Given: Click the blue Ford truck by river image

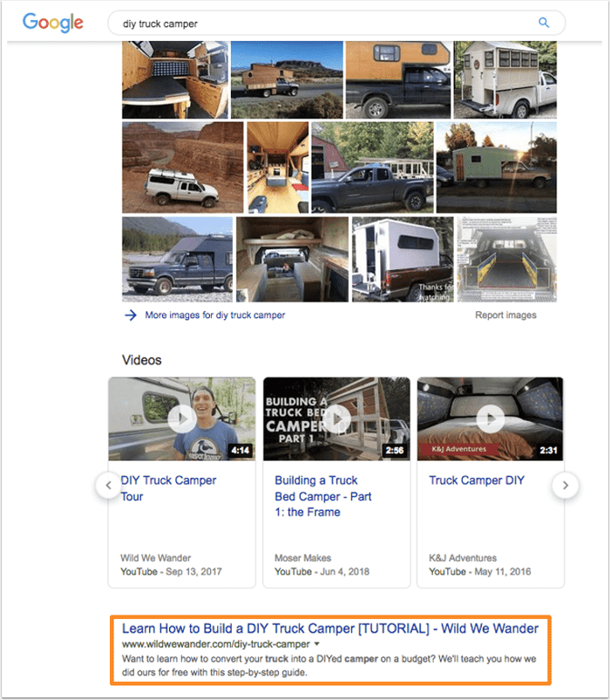Looking at the screenshot, I should coord(177,260).
